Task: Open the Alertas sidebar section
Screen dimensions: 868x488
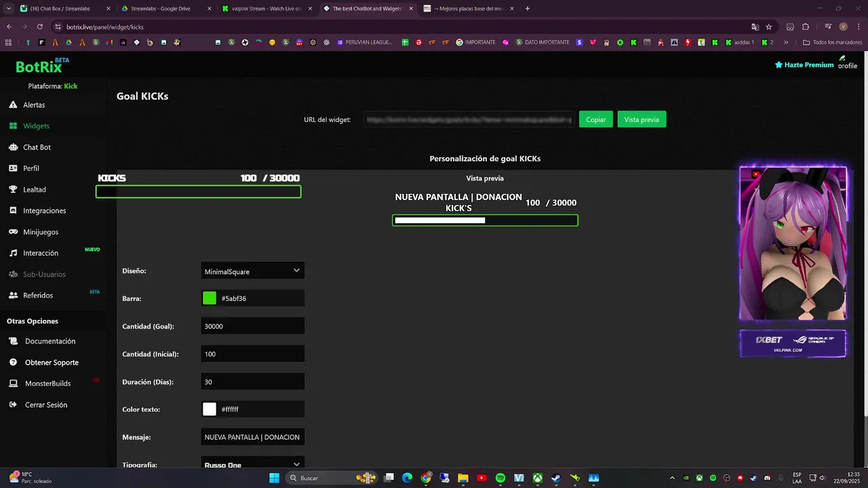Action: [34, 105]
